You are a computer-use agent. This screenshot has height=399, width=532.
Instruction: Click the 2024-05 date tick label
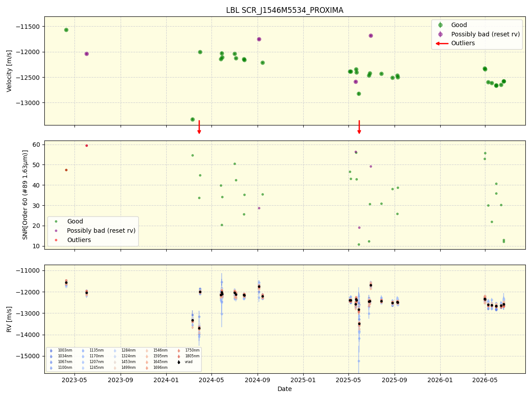pyautogui.click(x=211, y=379)
